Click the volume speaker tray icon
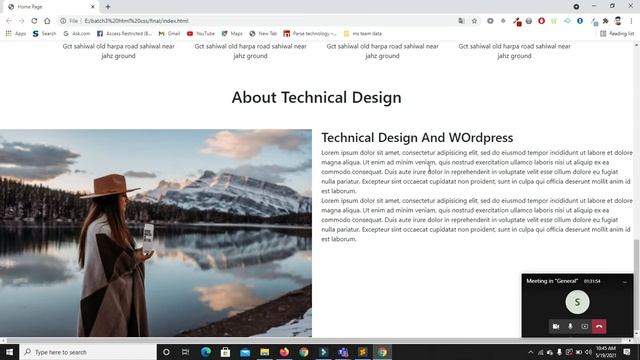This screenshot has width=640, height=360. 588,352
